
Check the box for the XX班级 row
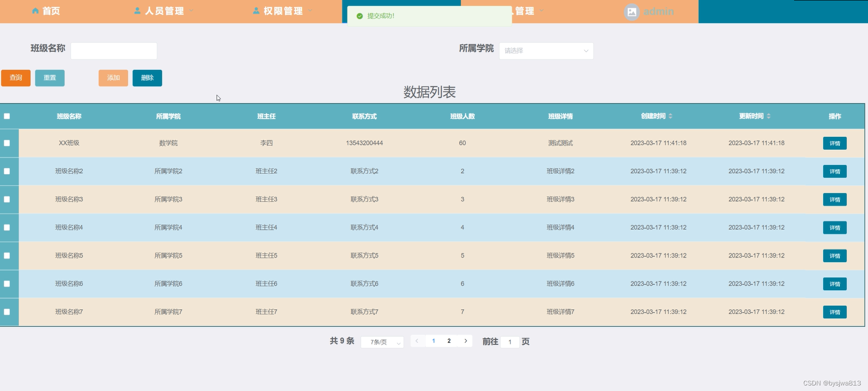click(x=7, y=143)
